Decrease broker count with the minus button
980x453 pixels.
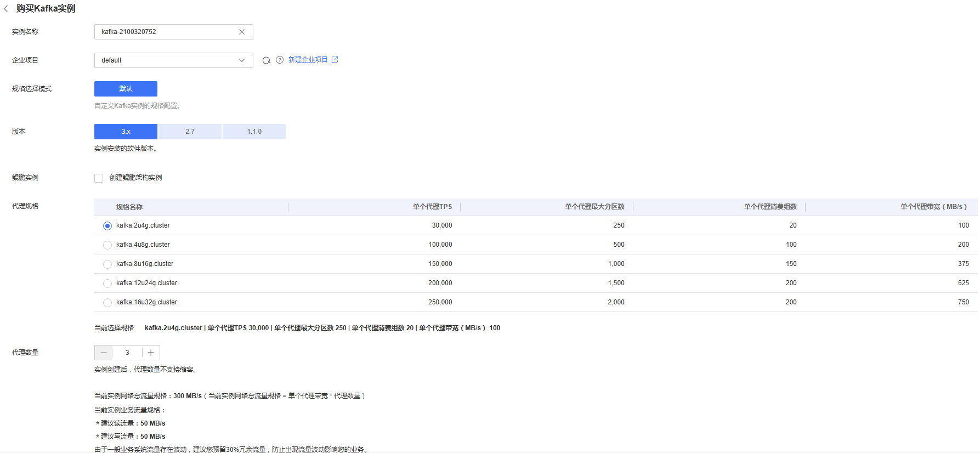pyautogui.click(x=104, y=353)
